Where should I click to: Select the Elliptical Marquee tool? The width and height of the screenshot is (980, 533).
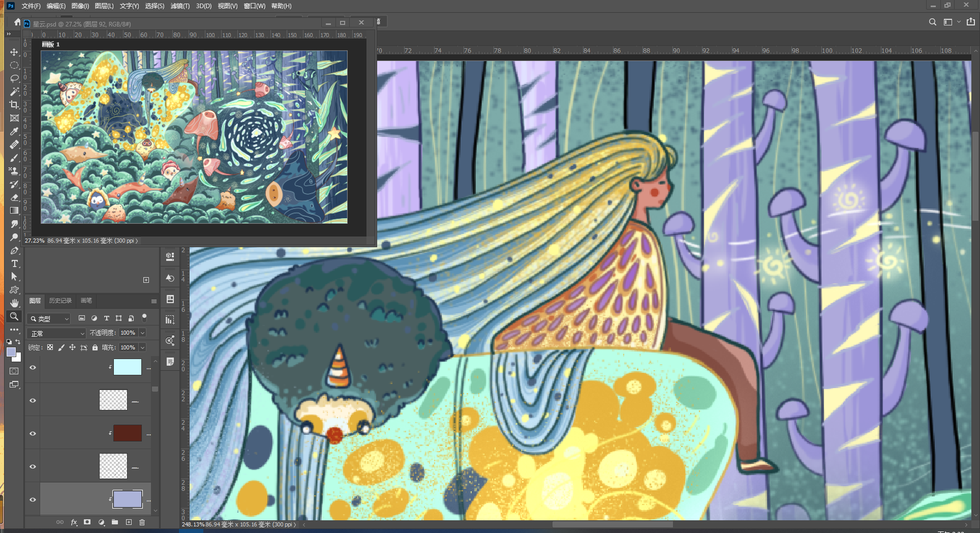[14, 65]
